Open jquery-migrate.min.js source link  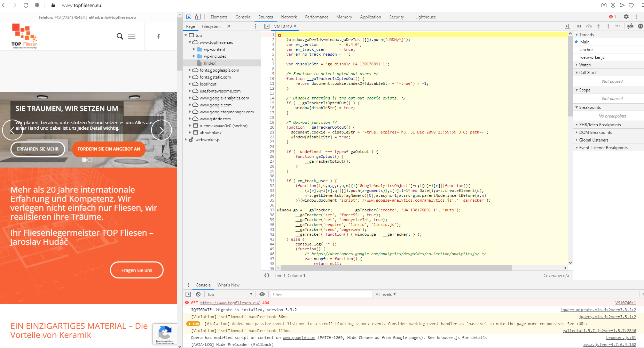[598, 310]
